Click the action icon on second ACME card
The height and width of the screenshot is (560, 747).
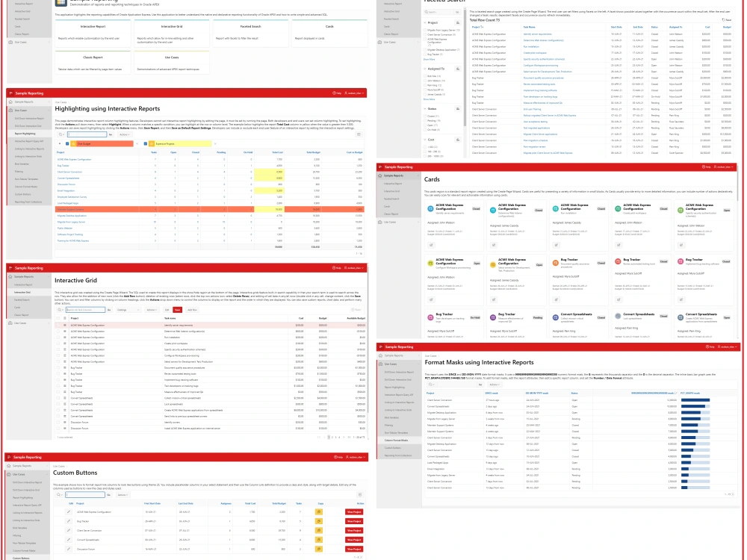[494, 245]
